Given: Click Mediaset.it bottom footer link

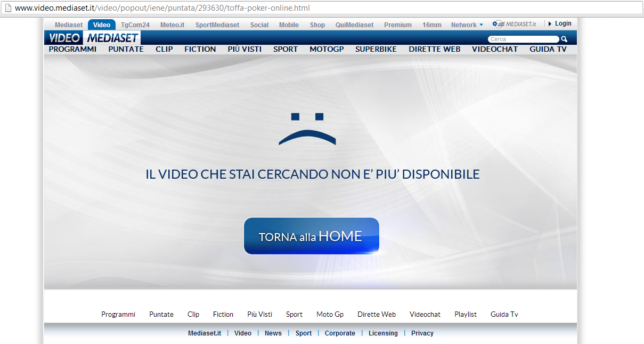Looking at the screenshot, I should coord(205,333).
